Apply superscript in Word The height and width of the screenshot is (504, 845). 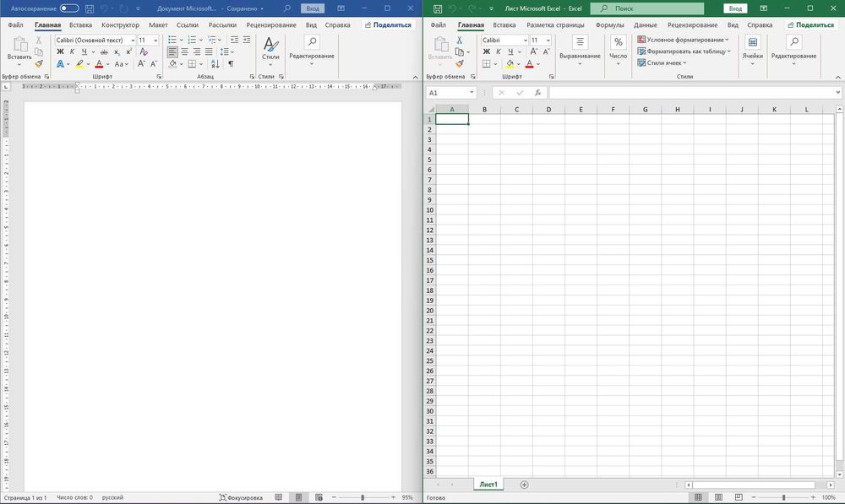128,51
